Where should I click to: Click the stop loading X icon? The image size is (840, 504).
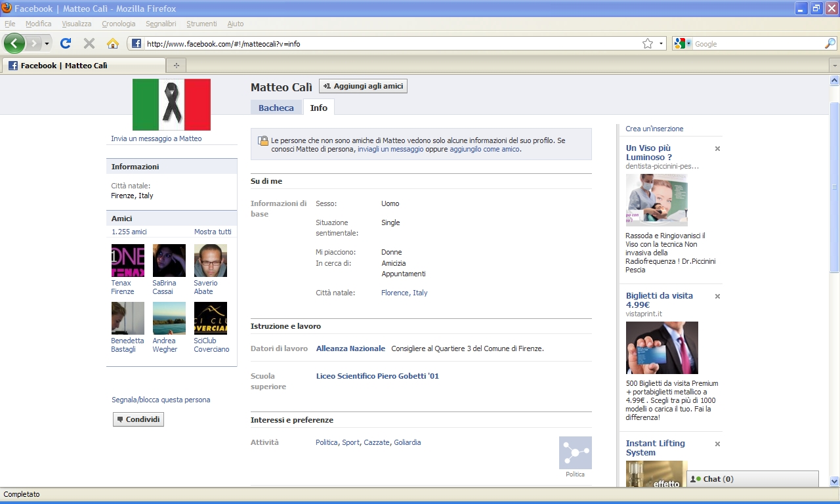[x=89, y=43]
